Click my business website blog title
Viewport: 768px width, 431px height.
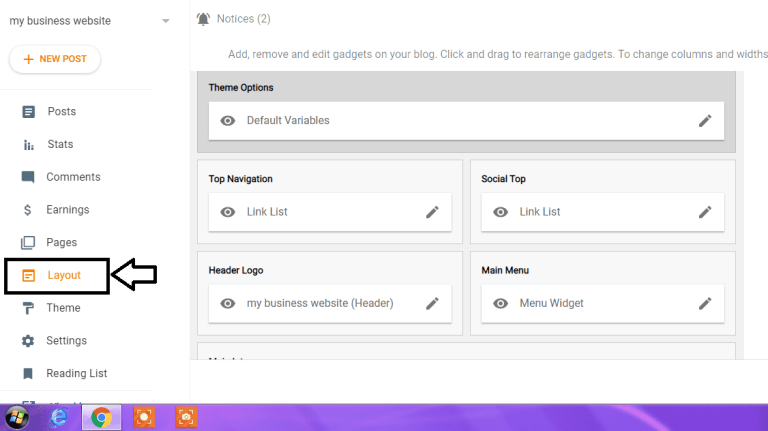tap(60, 21)
